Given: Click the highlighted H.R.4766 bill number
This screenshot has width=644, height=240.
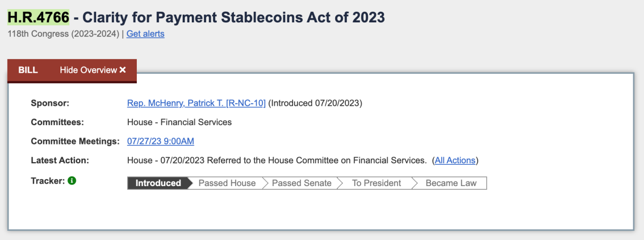Looking at the screenshot, I should (x=38, y=17).
